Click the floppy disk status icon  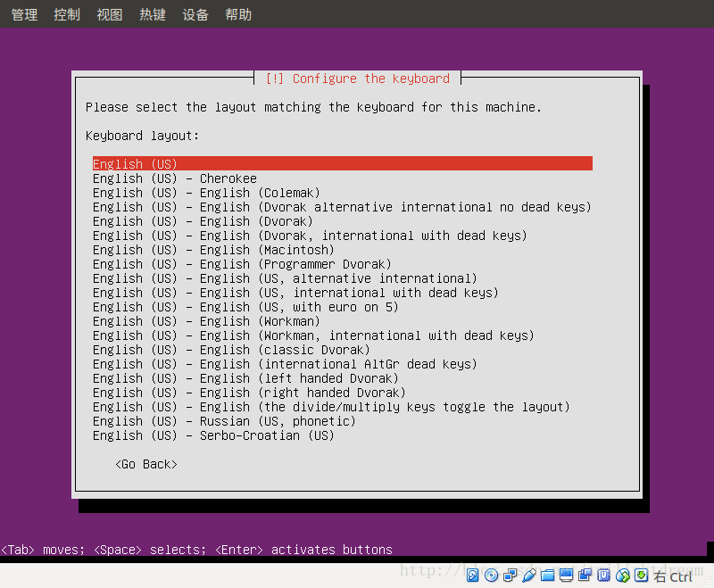click(x=510, y=576)
